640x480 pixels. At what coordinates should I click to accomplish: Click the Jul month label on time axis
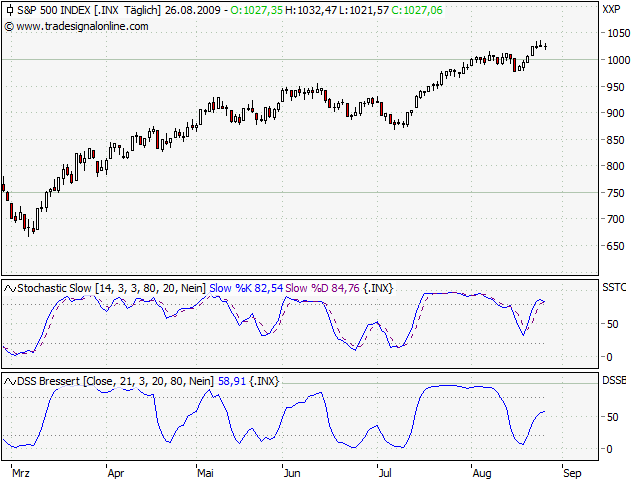[385, 473]
